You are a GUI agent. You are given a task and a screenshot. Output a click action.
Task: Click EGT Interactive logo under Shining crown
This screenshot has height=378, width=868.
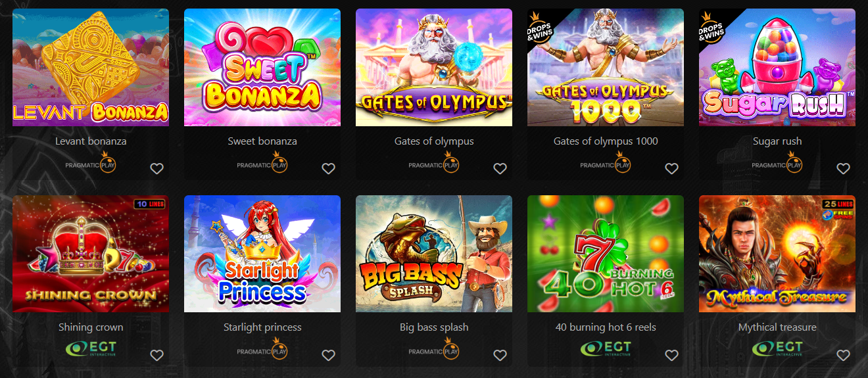tap(91, 348)
